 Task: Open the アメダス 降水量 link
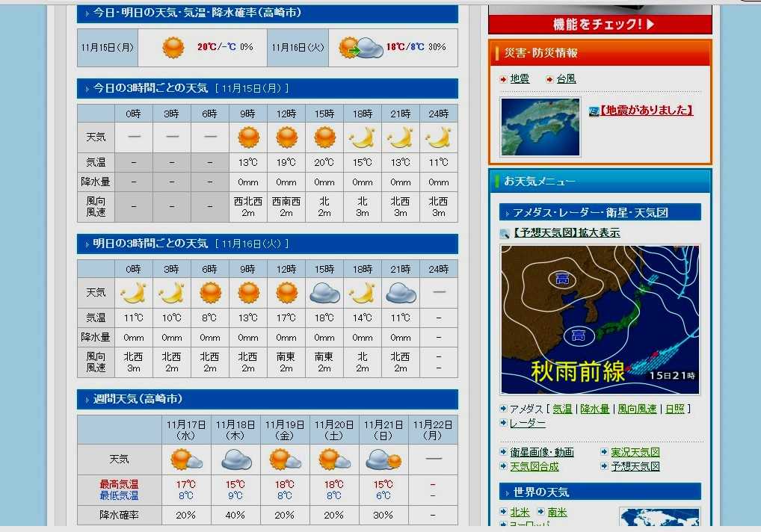click(x=594, y=409)
